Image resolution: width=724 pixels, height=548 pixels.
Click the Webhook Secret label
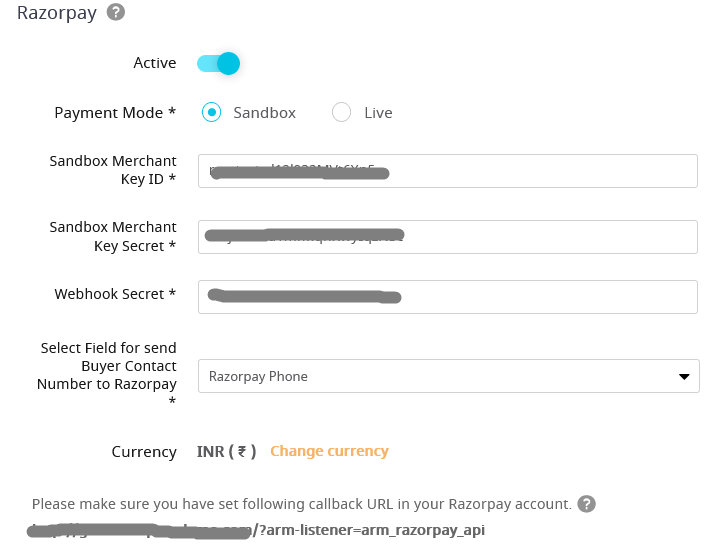(x=115, y=294)
